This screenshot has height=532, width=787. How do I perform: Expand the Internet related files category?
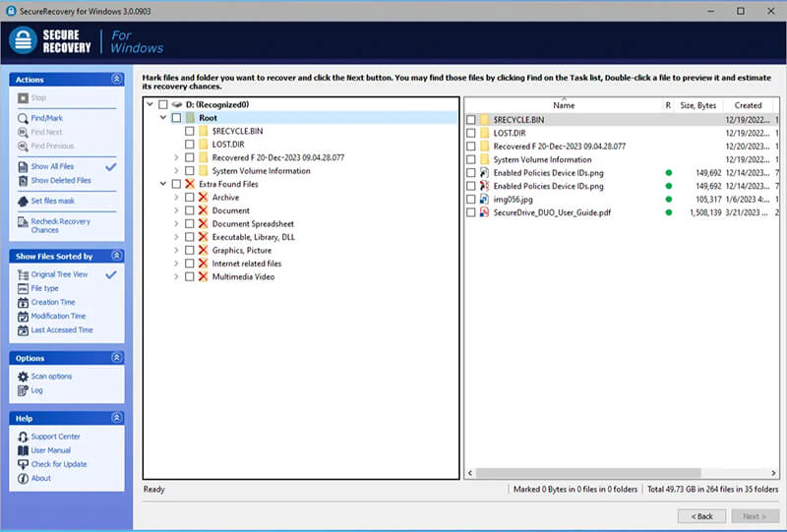[176, 264]
